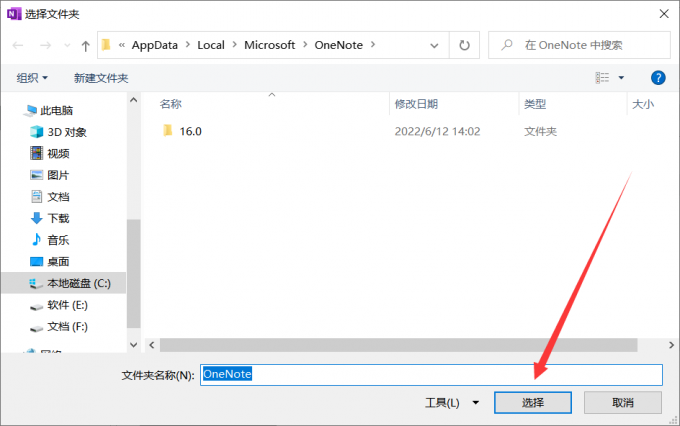This screenshot has height=426, width=680.
Task: Click horizontal scrollbar left arrow
Action: tap(152, 345)
